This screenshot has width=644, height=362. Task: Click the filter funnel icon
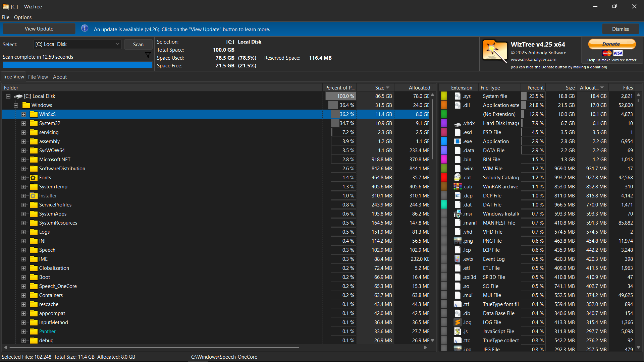click(148, 55)
